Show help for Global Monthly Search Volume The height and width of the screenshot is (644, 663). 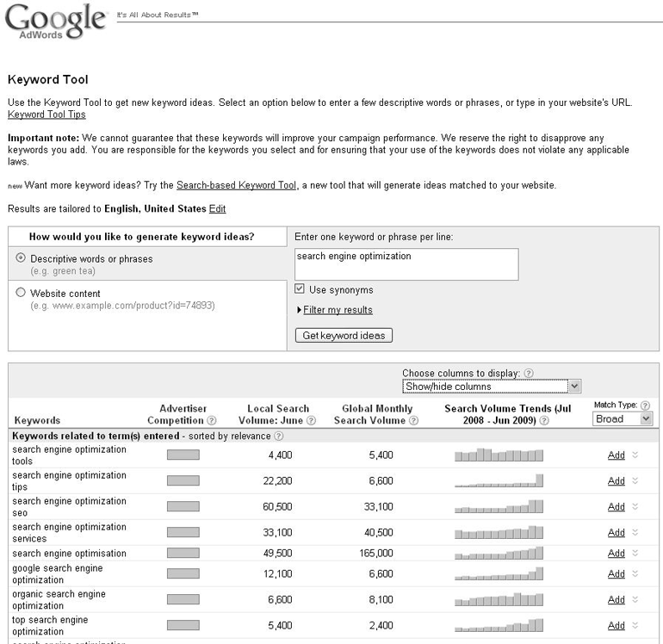[414, 420]
